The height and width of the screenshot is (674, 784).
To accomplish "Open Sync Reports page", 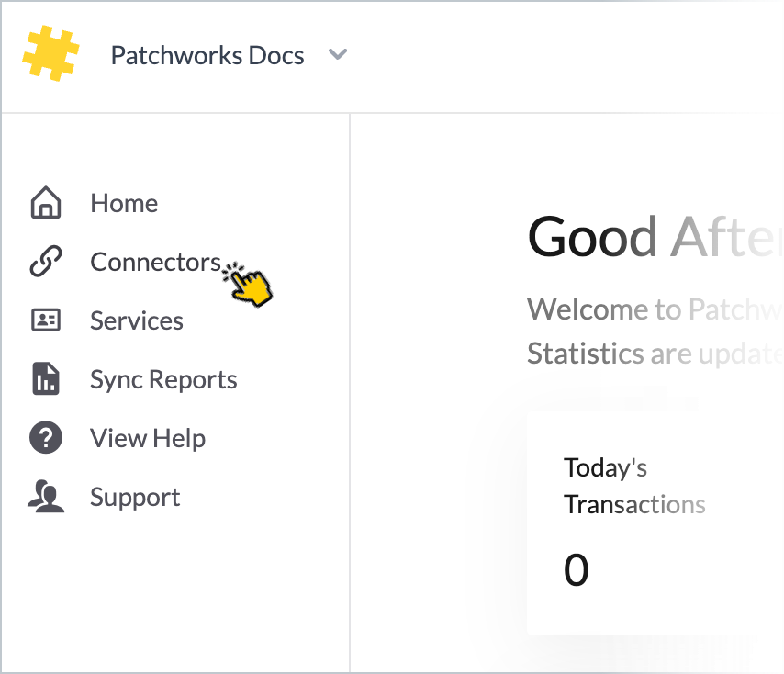I will click(163, 379).
